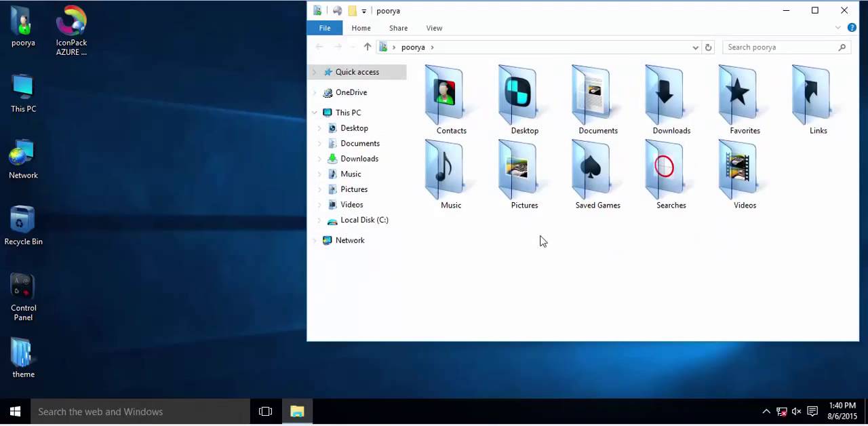This screenshot has height=426, width=868.
Task: Switch to the View ribbon tab
Action: click(434, 28)
